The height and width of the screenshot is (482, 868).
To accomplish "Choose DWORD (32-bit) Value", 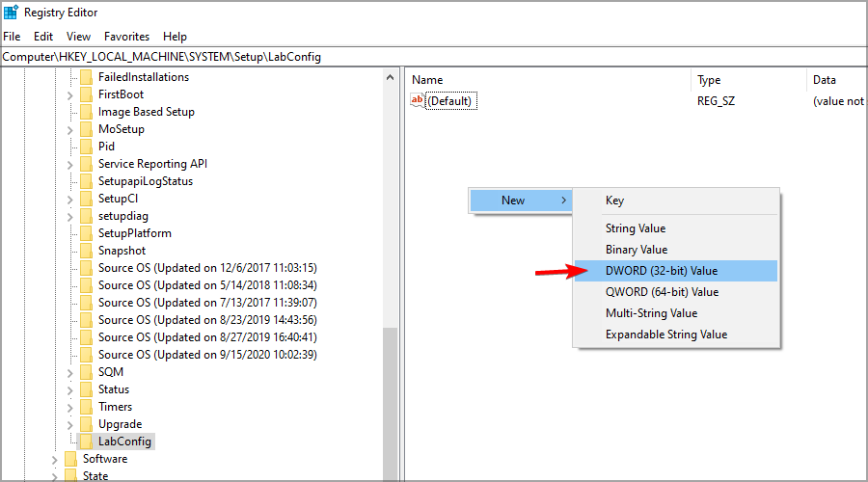I will pyautogui.click(x=676, y=271).
